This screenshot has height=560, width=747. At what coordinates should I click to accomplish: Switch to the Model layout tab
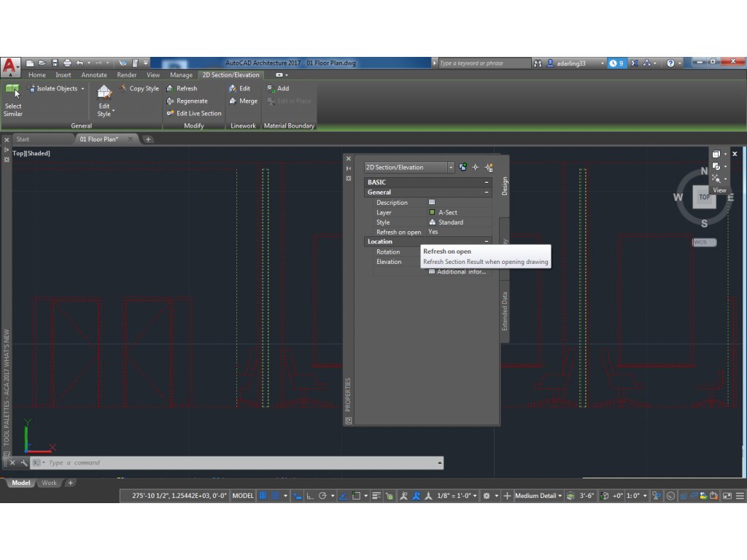(x=21, y=483)
